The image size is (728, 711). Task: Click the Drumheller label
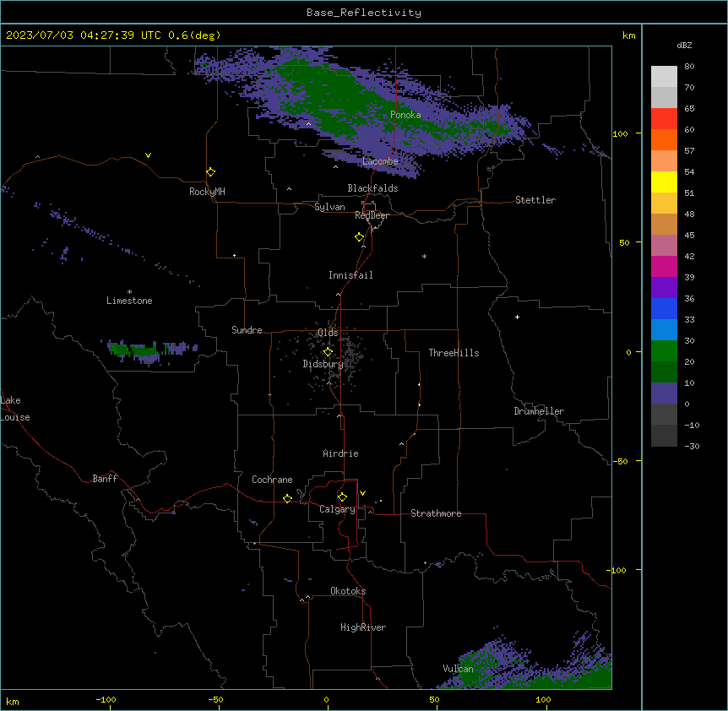[539, 411]
